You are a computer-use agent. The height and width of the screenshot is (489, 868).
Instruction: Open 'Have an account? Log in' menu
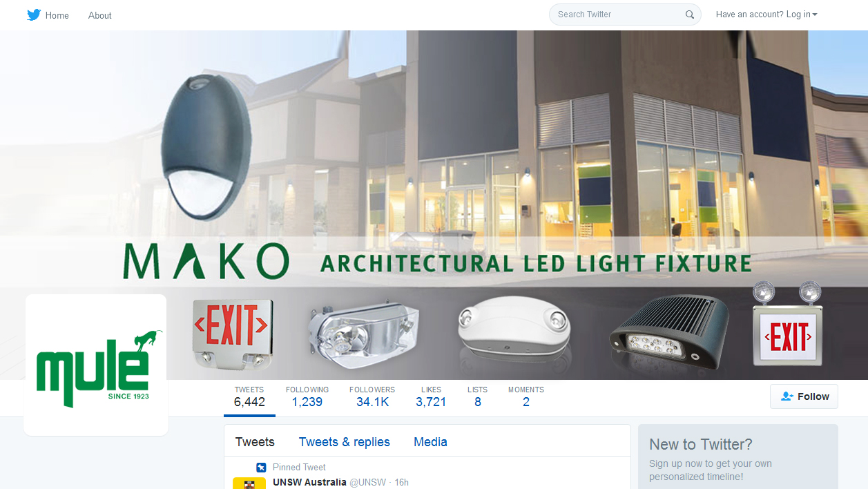[x=766, y=15]
